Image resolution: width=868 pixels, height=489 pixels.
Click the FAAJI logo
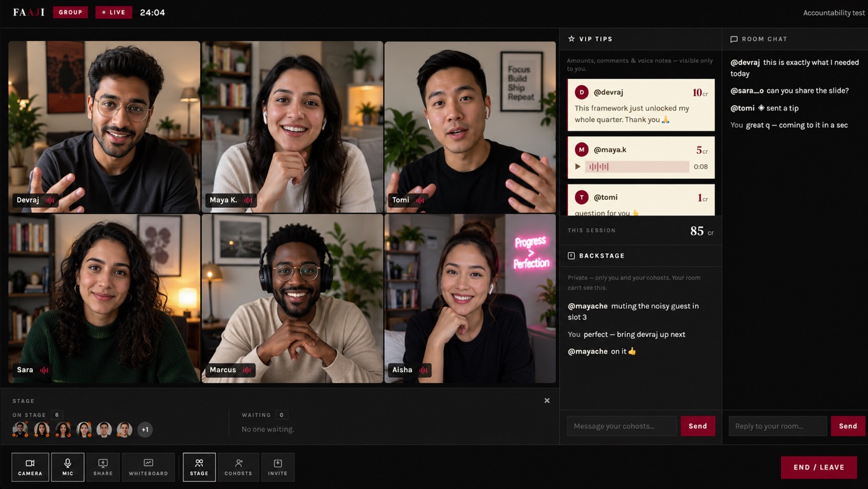coord(29,12)
